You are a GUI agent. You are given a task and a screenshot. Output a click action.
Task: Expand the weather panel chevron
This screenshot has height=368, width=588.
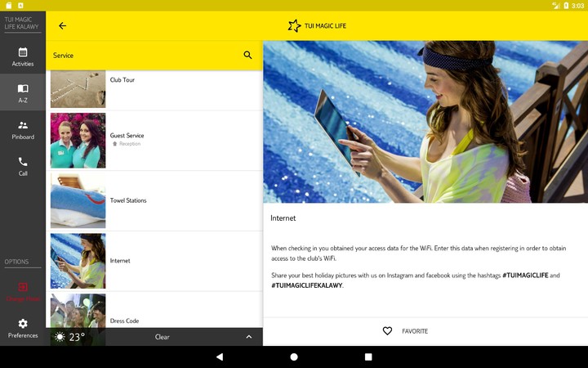click(x=248, y=337)
